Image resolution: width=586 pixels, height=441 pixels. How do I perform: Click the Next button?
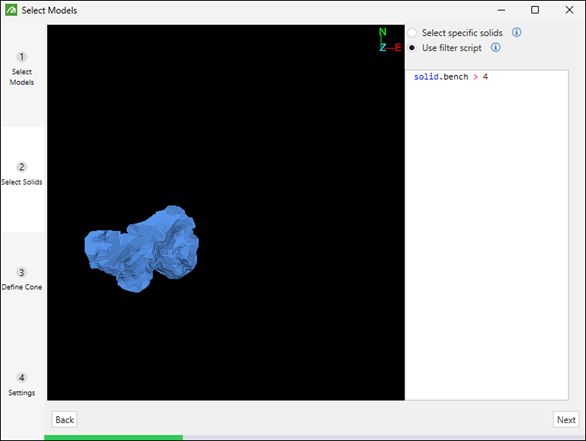tap(566, 420)
